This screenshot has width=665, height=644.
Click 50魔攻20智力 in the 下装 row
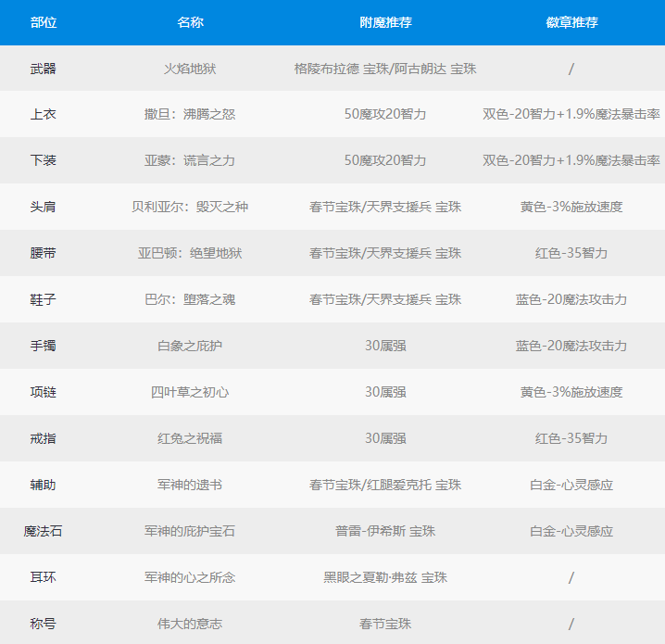pyautogui.click(x=385, y=160)
